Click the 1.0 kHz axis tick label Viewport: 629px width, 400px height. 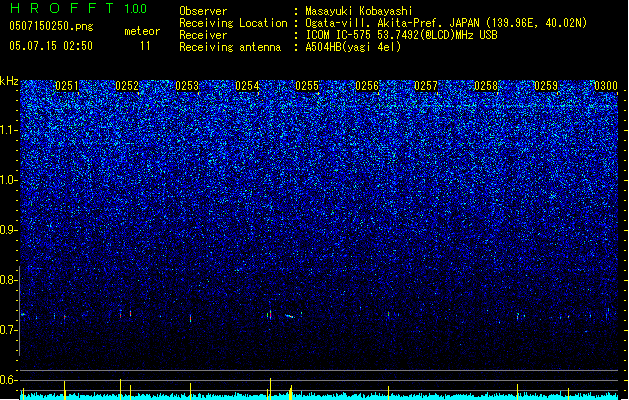click(x=8, y=180)
